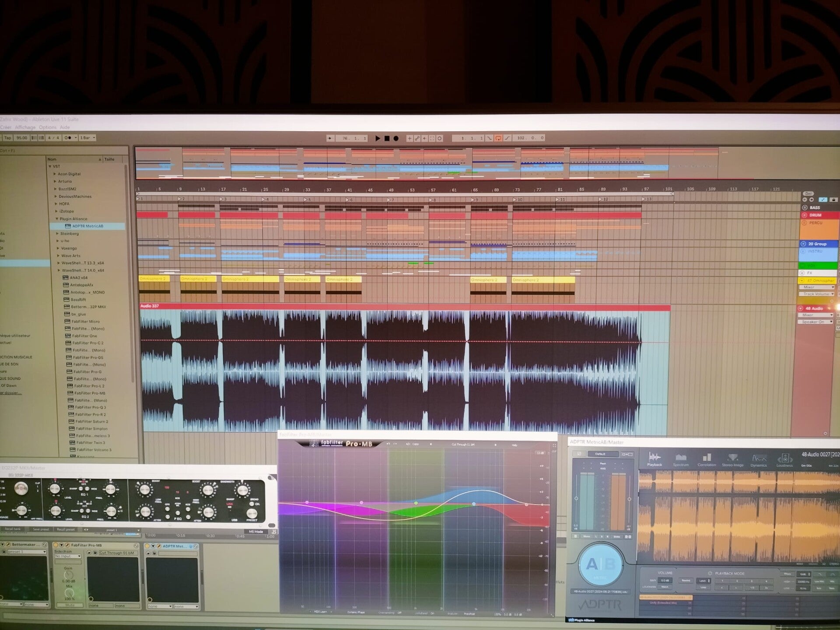The image size is (840, 630).
Task: Open the Aide menu
Action: pyautogui.click(x=65, y=127)
